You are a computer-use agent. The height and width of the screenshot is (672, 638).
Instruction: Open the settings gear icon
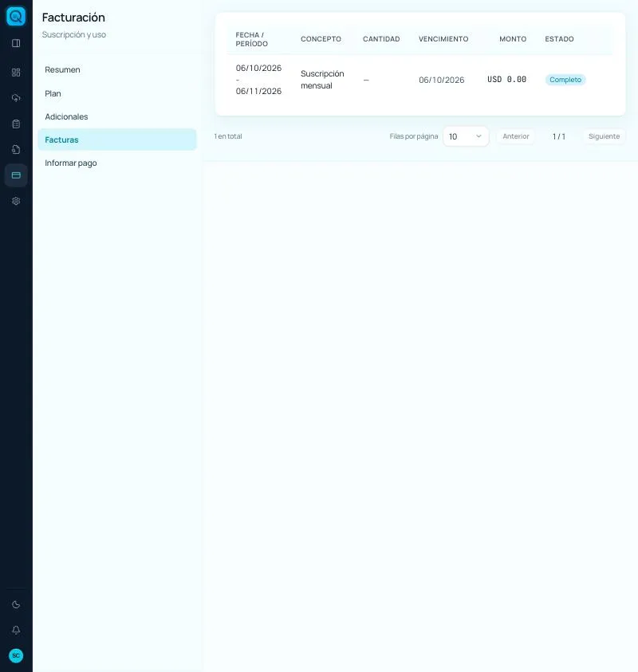click(x=16, y=201)
